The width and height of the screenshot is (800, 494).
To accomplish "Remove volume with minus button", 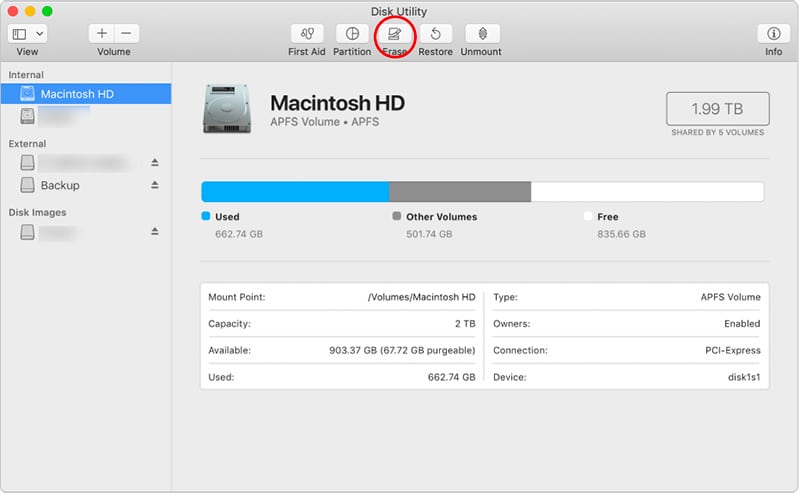I will (x=125, y=34).
